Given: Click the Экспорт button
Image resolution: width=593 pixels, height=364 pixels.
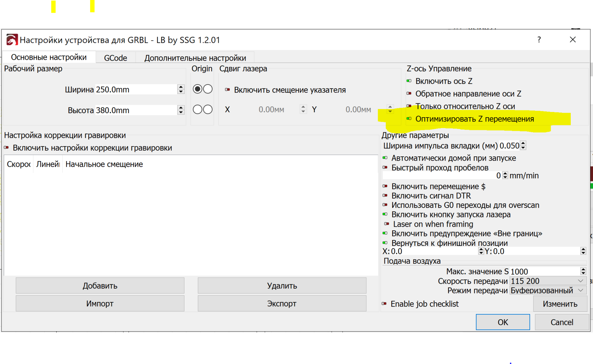Looking at the screenshot, I should (x=282, y=304).
